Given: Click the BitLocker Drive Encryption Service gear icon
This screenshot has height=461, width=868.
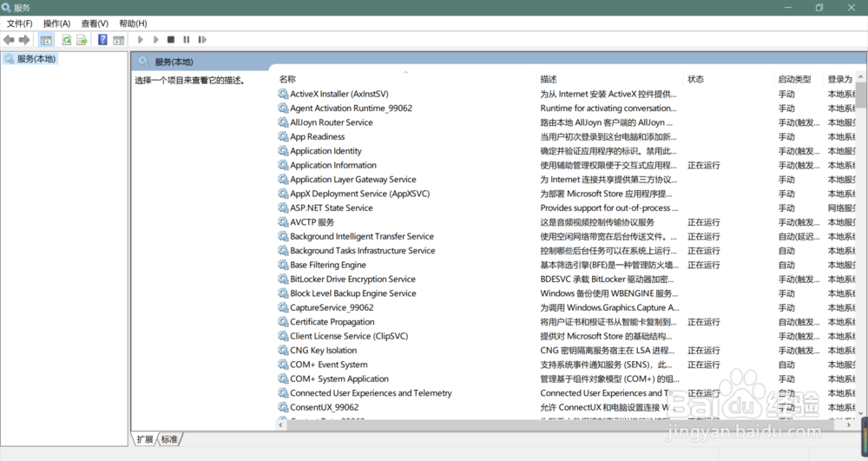Looking at the screenshot, I should (283, 279).
